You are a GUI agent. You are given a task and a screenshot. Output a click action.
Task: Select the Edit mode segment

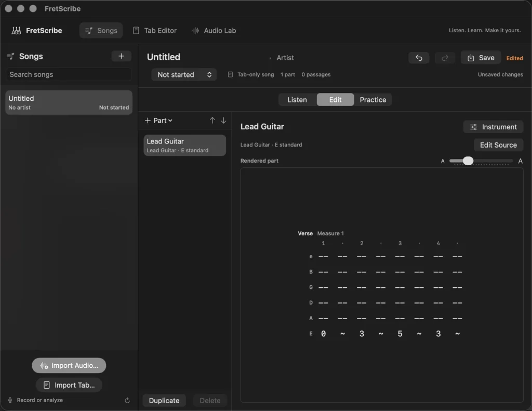tap(335, 100)
